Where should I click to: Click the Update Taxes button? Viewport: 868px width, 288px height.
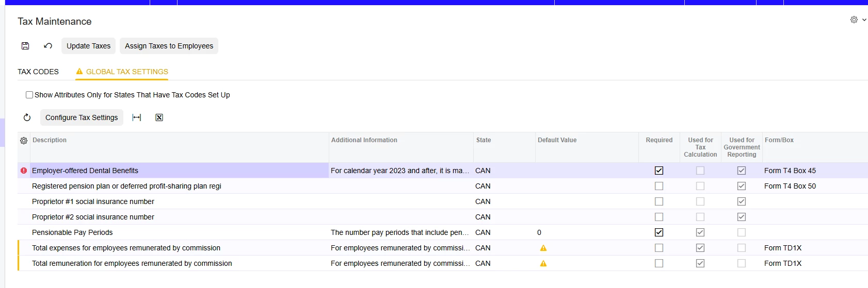[89, 46]
